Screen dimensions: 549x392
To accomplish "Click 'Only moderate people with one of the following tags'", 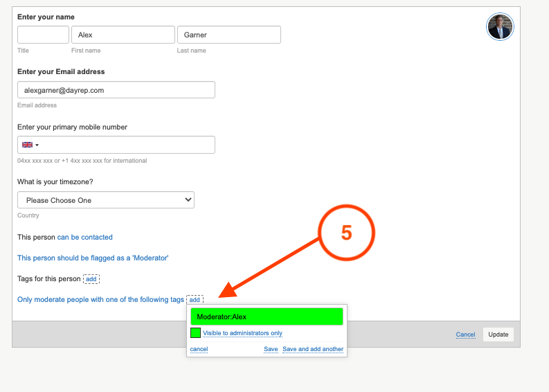I will point(100,300).
